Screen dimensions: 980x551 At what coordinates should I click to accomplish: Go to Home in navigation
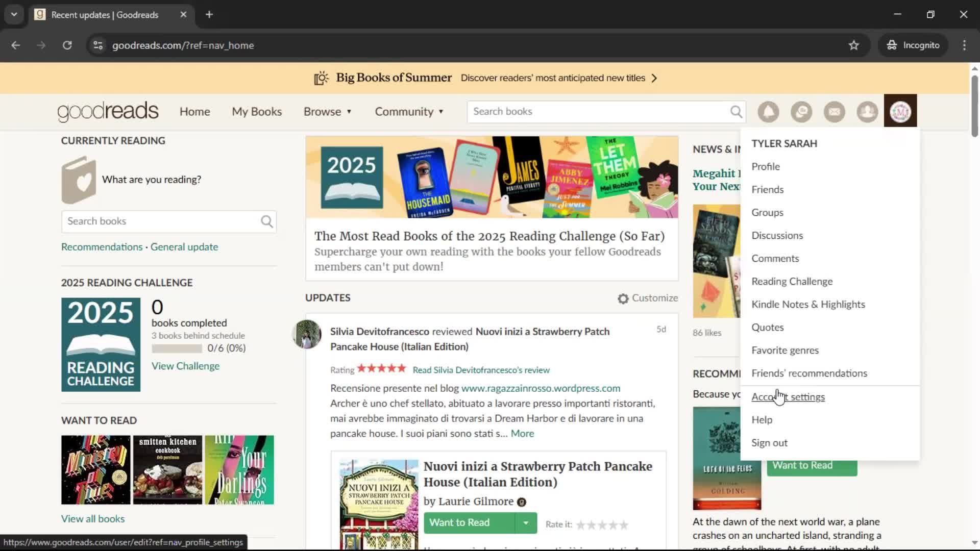194,112
